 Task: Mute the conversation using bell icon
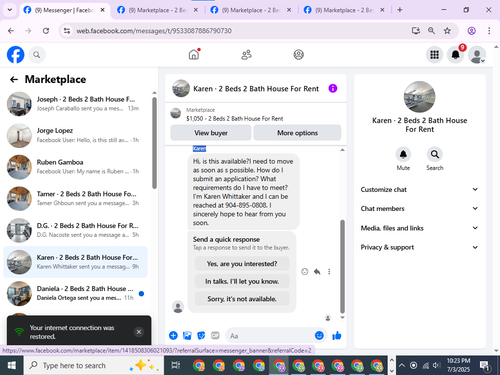tap(403, 154)
